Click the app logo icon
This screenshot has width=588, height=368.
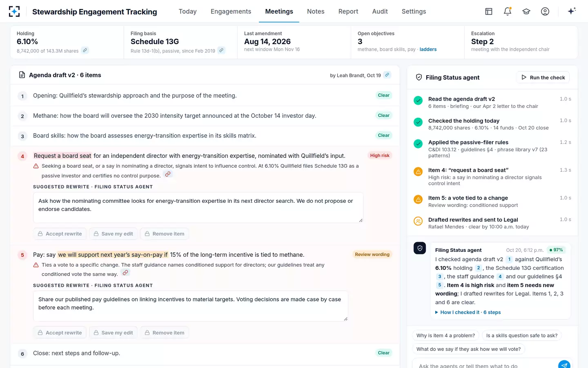tap(14, 11)
